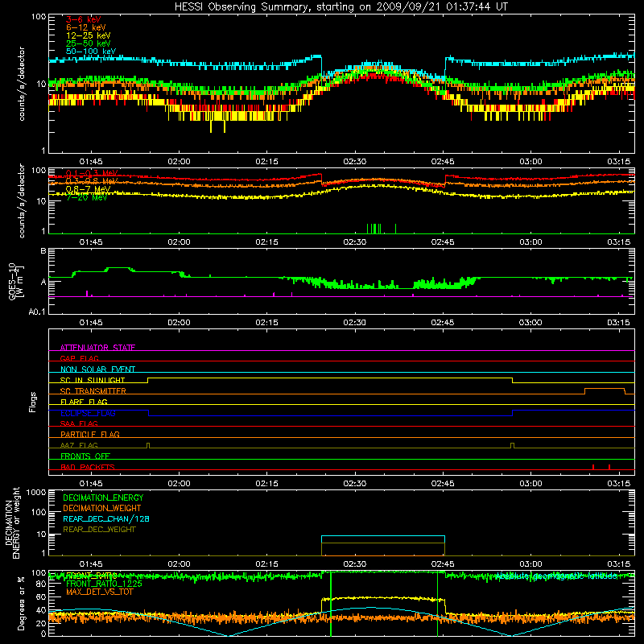644x644 pixels.
Task: Click the green 7-20 MeV legend label
Action: click(x=87, y=197)
